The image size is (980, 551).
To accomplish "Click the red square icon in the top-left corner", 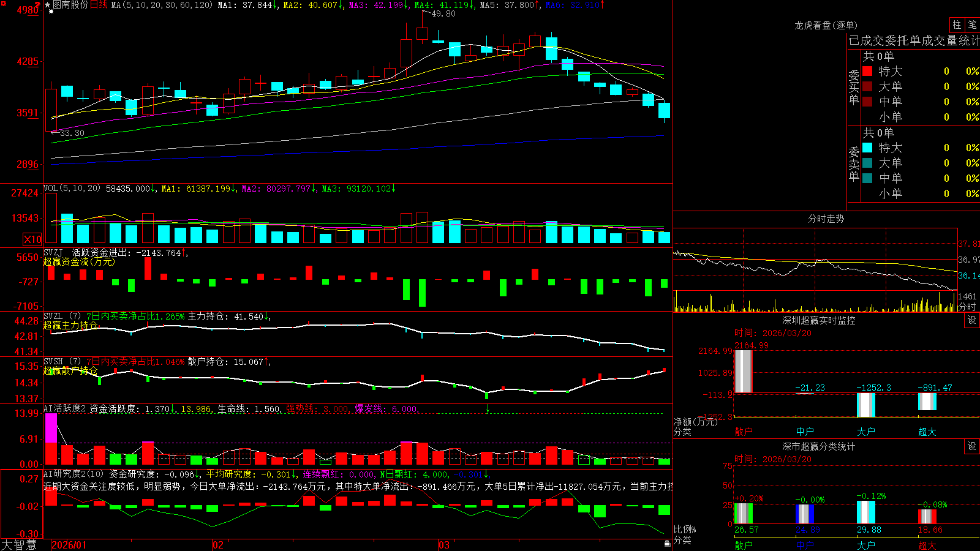I will point(2,2).
